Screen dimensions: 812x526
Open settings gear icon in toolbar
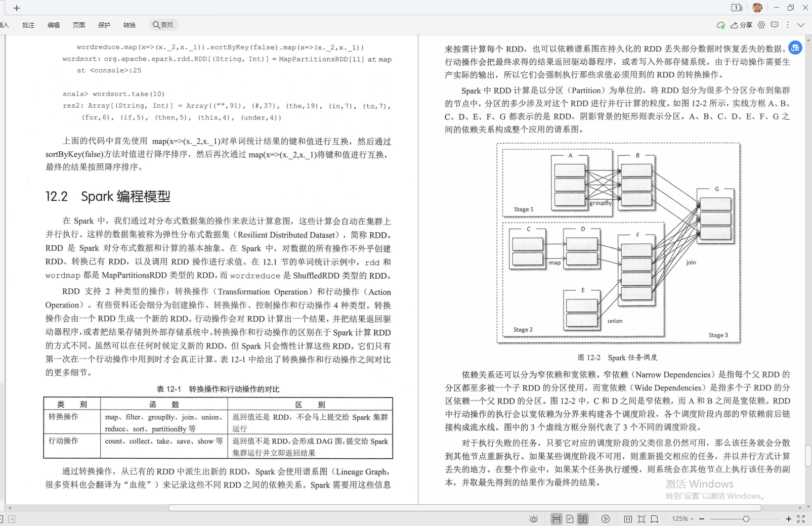(x=761, y=25)
